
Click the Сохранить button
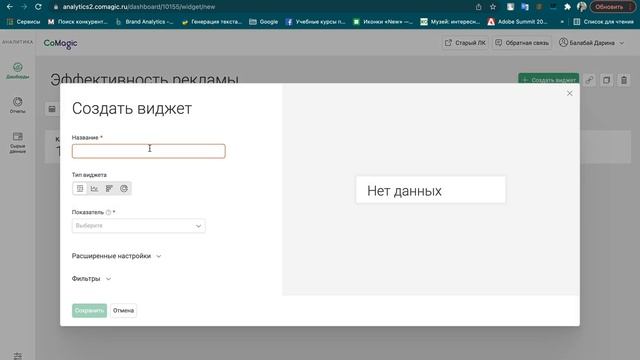(x=89, y=311)
